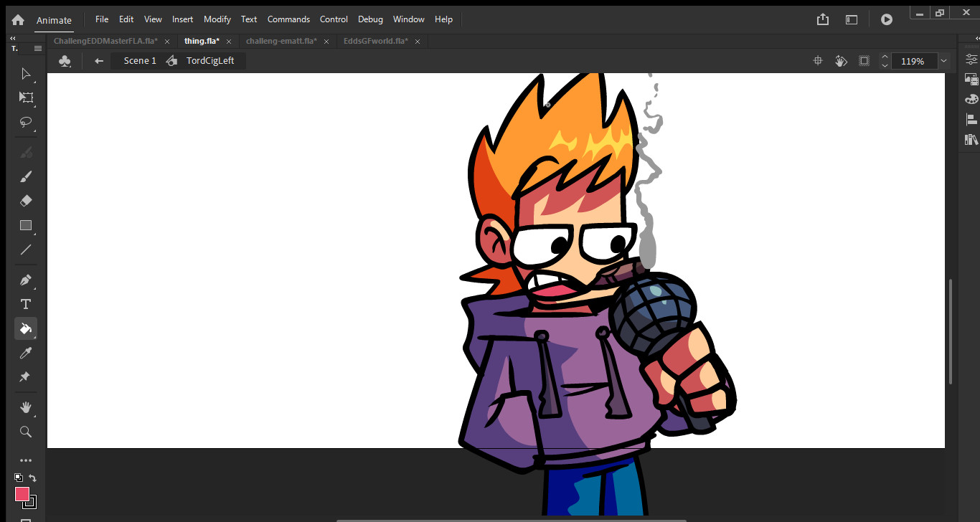The width and height of the screenshot is (980, 522).
Task: Expand the zoom percentage dropdown
Action: click(943, 61)
